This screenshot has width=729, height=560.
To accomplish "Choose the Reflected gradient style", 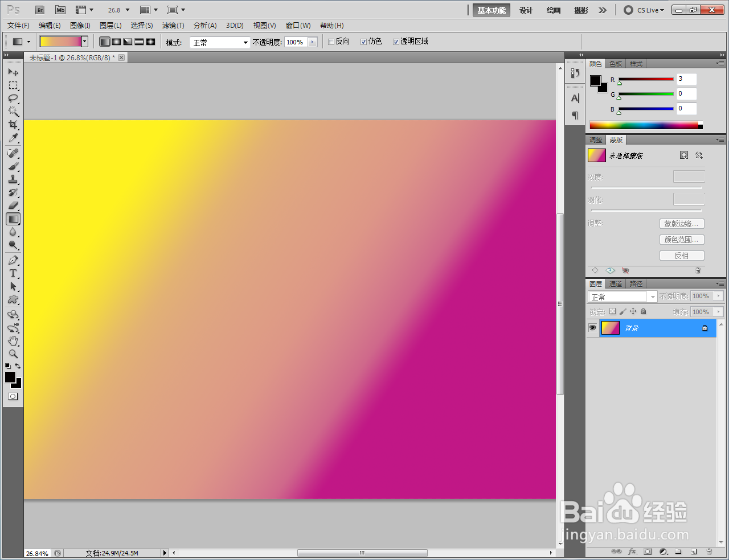I will point(139,42).
